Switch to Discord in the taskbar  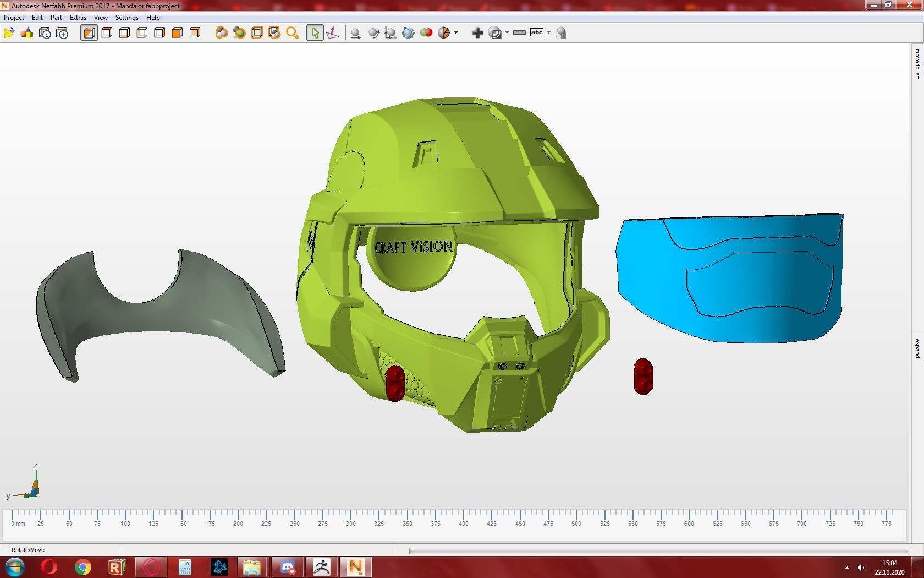[287, 567]
